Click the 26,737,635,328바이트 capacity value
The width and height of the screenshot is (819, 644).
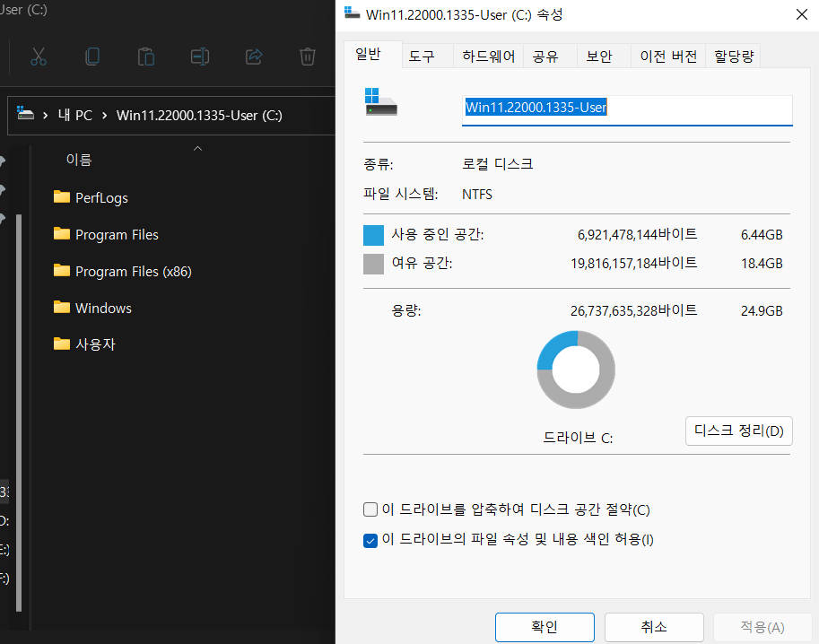(633, 310)
